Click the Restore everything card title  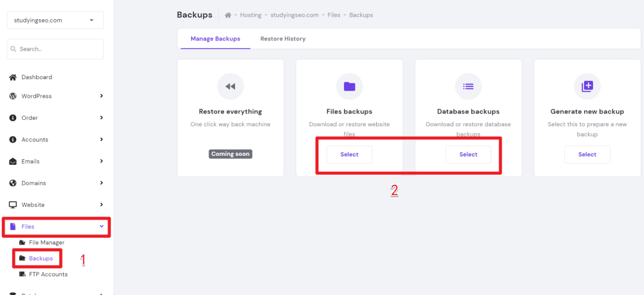(231, 112)
